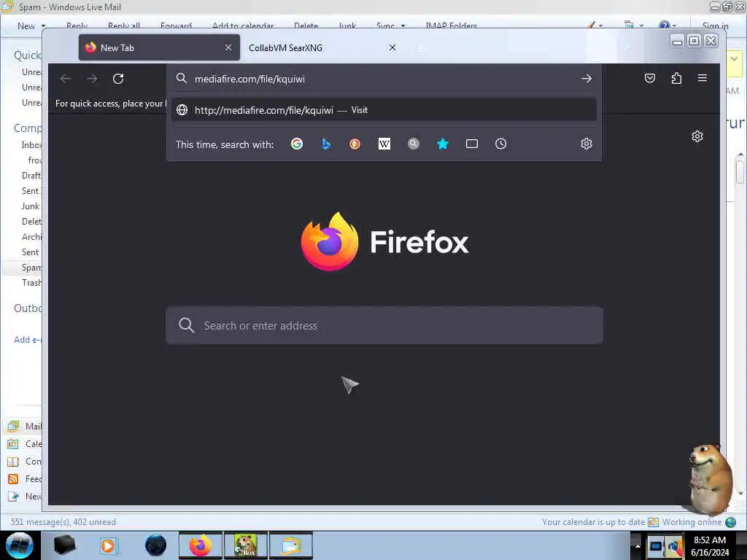Select the Trash folder in Live Mail
Viewport: 747px width, 560px height.
(x=31, y=283)
